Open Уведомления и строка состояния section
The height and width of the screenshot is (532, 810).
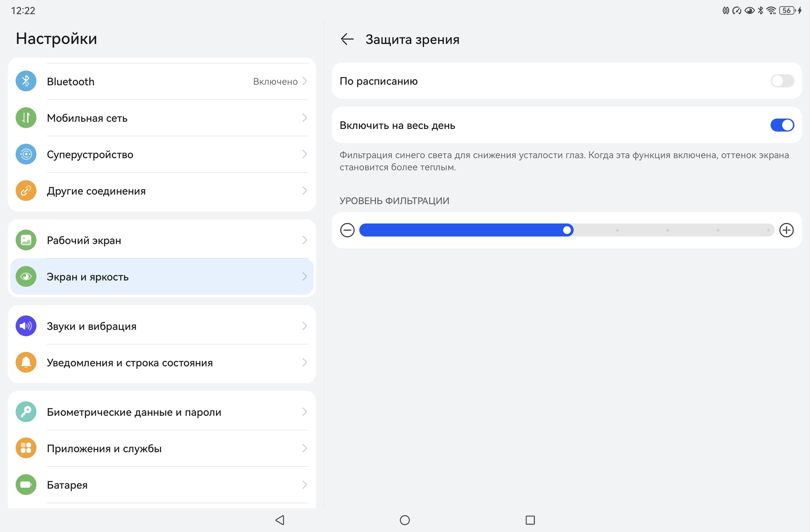tap(162, 363)
